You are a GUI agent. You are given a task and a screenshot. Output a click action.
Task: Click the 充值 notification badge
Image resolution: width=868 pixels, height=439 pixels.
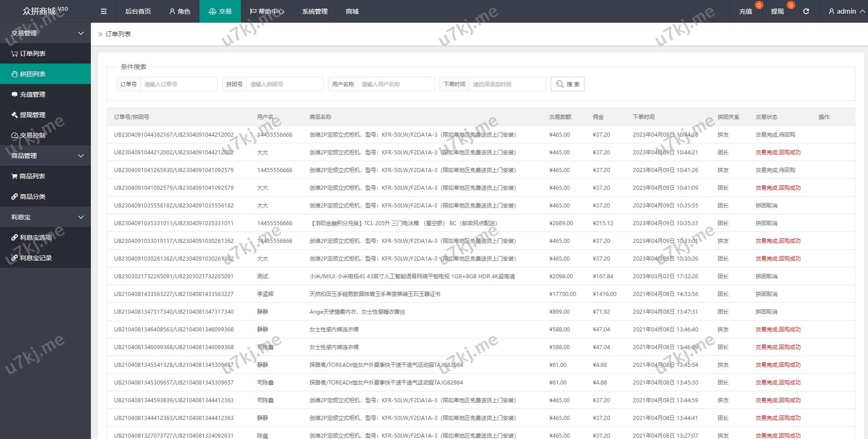758,5
